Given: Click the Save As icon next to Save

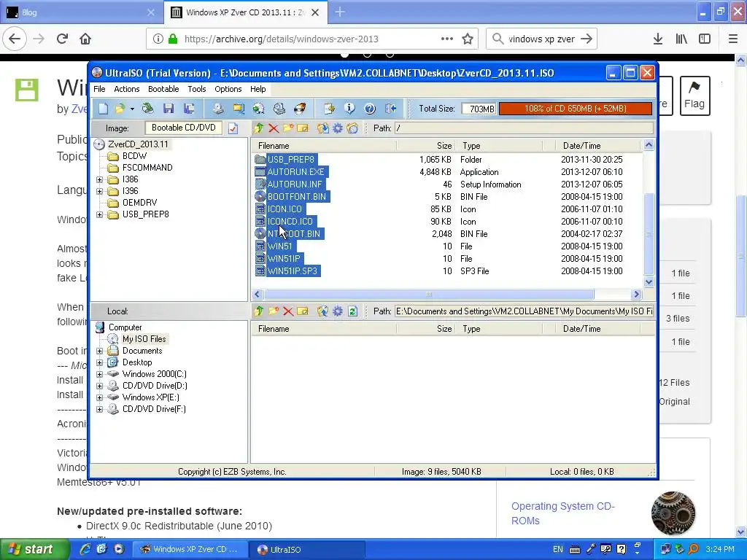Looking at the screenshot, I should pos(189,109).
